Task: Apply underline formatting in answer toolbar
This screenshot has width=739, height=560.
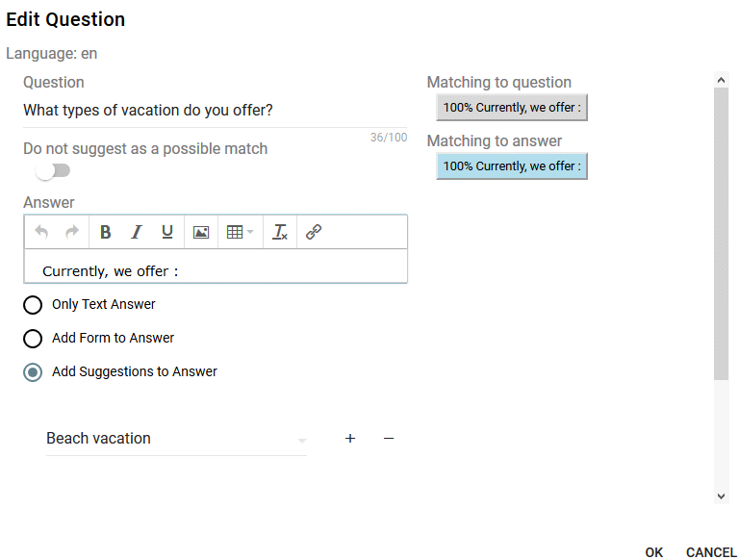Action: click(x=167, y=232)
